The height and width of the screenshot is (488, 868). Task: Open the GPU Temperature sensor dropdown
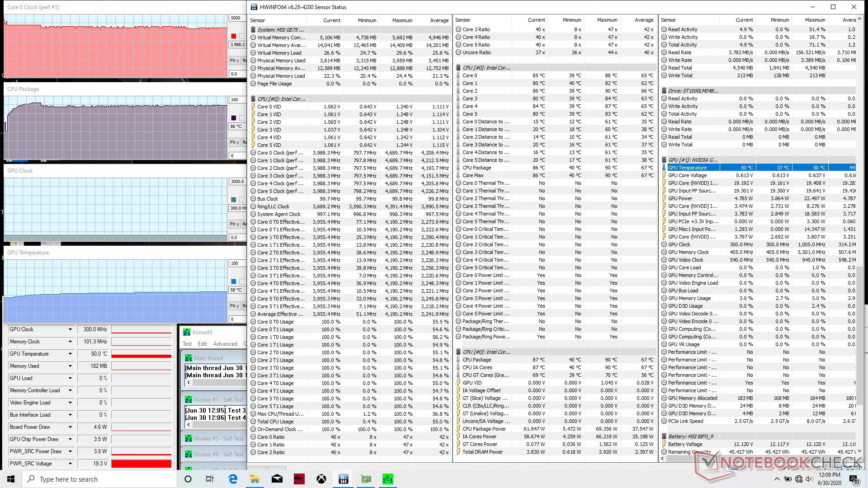pyautogui.click(x=70, y=354)
